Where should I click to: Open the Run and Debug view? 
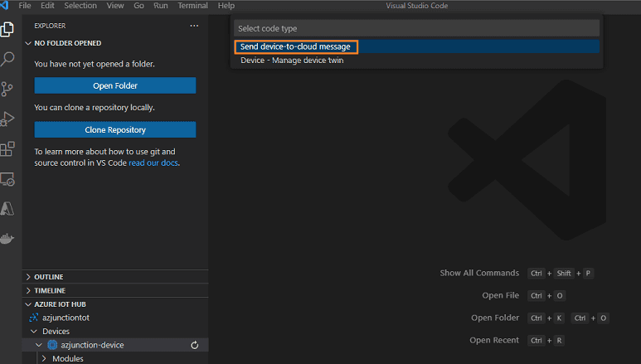point(7,119)
